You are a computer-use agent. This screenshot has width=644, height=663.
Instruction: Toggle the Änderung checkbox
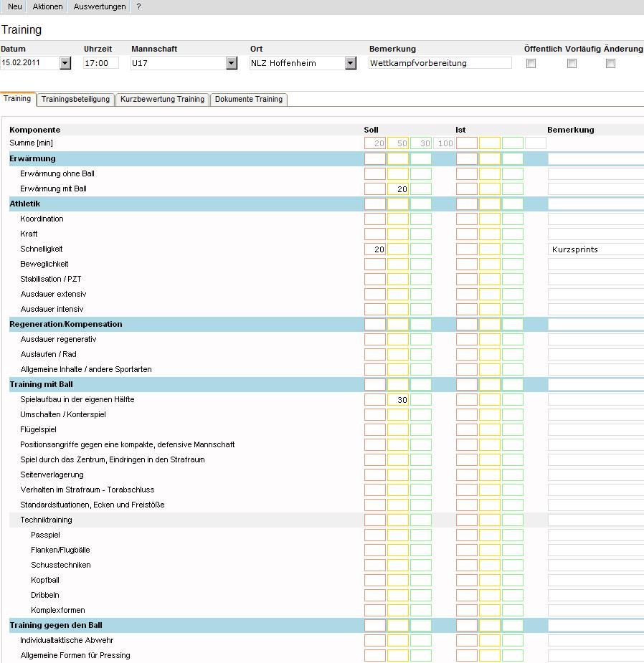click(x=610, y=63)
